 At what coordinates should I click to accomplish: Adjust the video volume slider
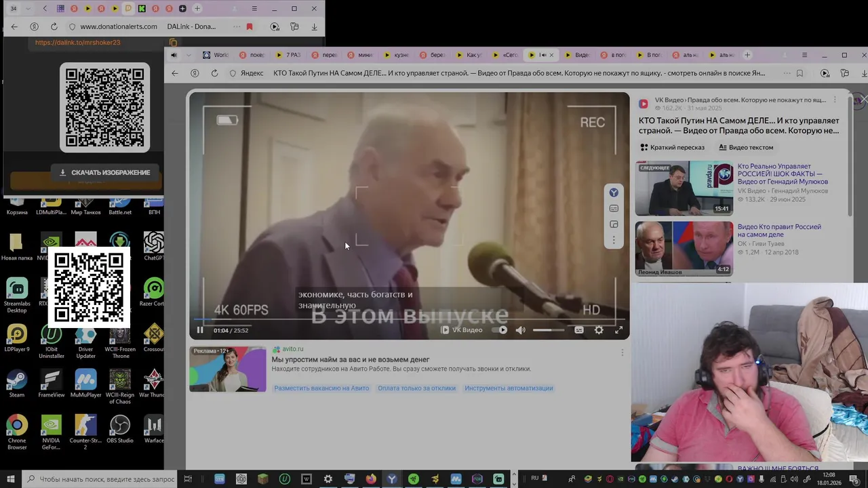[548, 330]
